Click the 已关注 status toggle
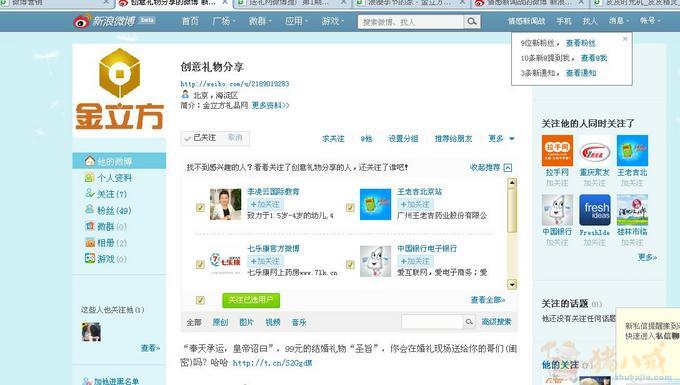This screenshot has height=385, width=680. tap(200, 138)
